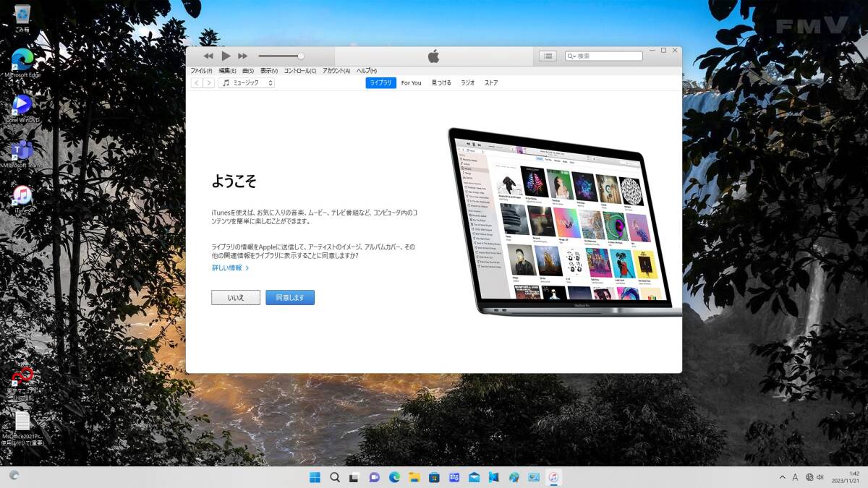The width and height of the screenshot is (868, 488).
Task: Click the MacBook library preview image
Action: tap(564, 223)
